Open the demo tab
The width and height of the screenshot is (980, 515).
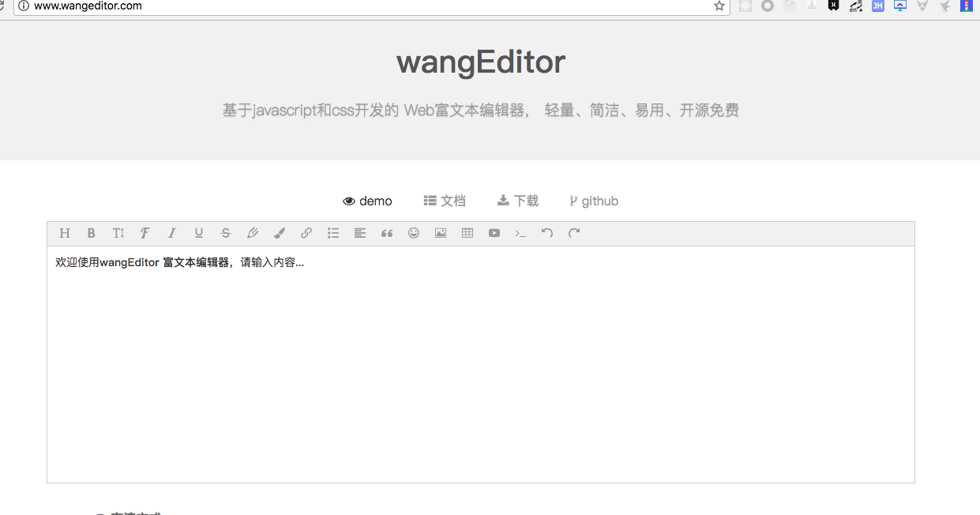point(367,201)
